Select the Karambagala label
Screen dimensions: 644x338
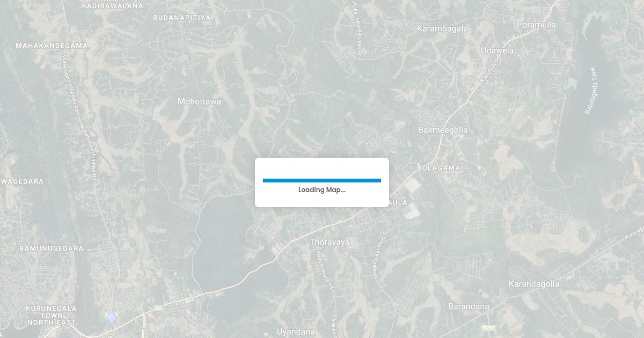(x=443, y=28)
